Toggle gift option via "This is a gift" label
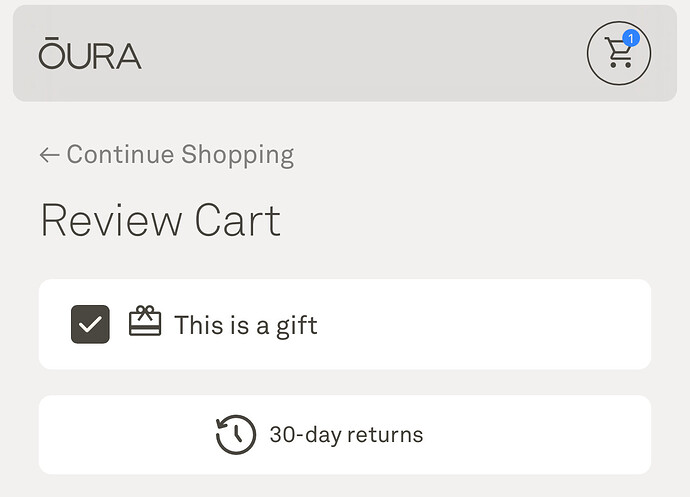The image size is (690, 497). pos(245,325)
